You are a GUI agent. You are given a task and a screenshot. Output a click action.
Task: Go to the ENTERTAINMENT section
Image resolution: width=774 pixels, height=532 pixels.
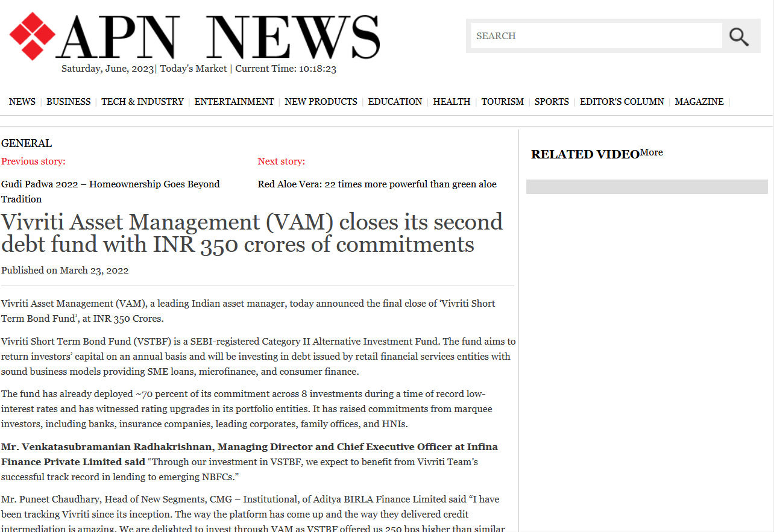point(234,102)
